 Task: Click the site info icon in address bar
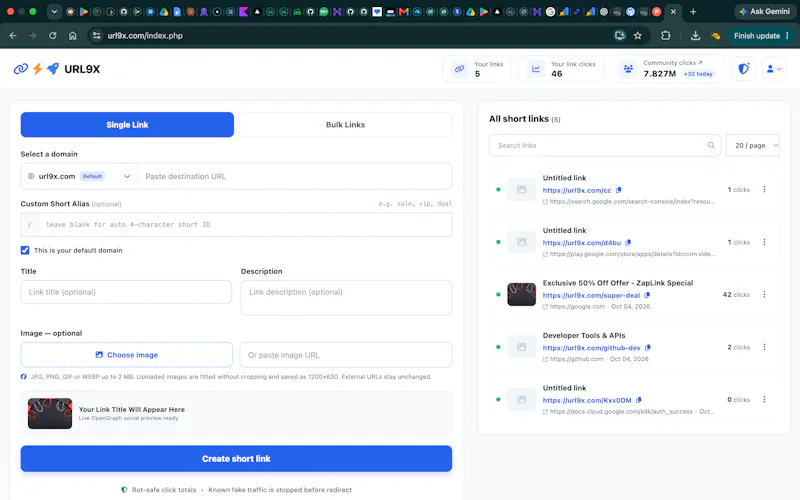[x=95, y=36]
